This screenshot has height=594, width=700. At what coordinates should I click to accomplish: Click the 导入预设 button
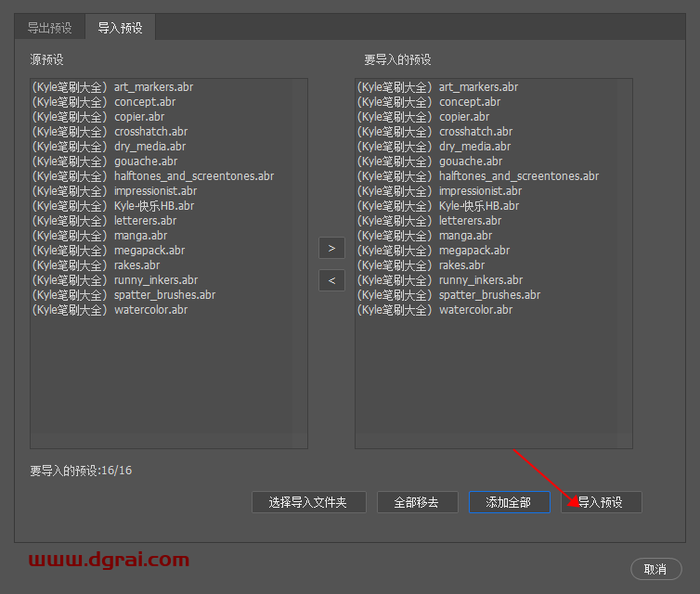click(602, 502)
